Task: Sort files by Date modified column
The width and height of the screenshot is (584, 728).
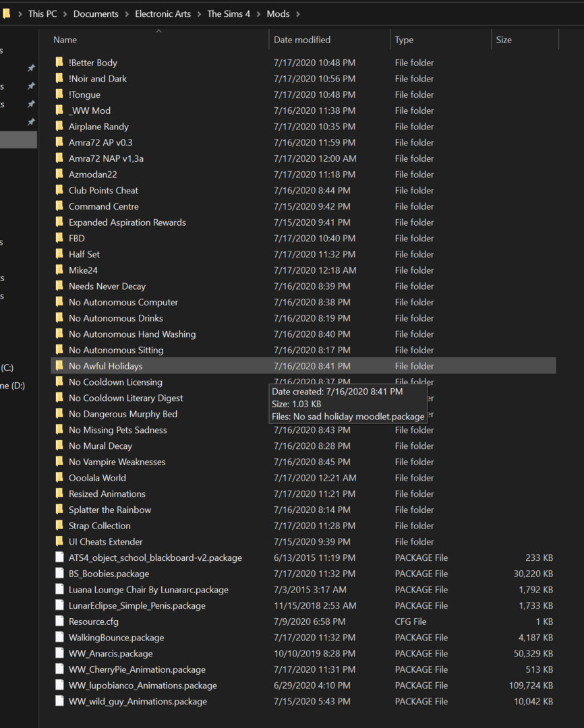Action: (329, 40)
